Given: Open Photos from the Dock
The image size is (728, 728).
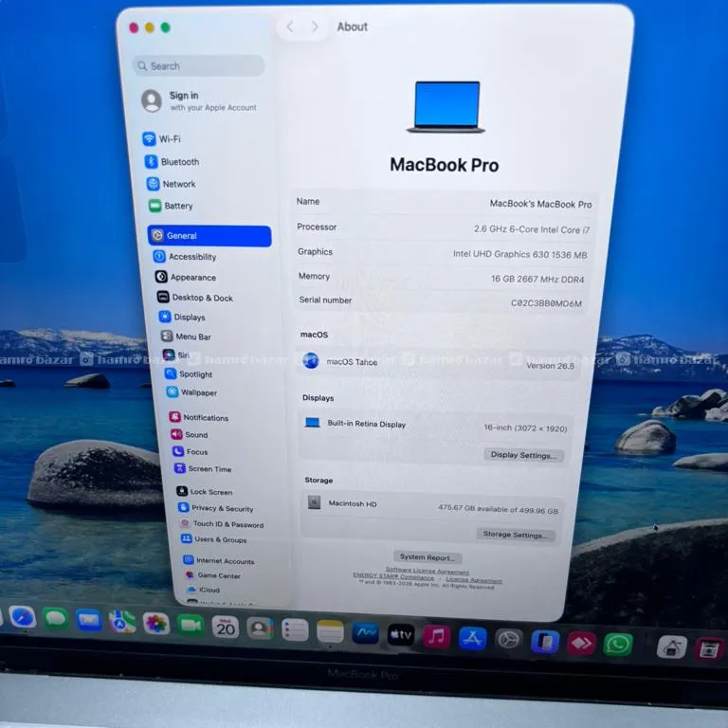Looking at the screenshot, I should (156, 624).
